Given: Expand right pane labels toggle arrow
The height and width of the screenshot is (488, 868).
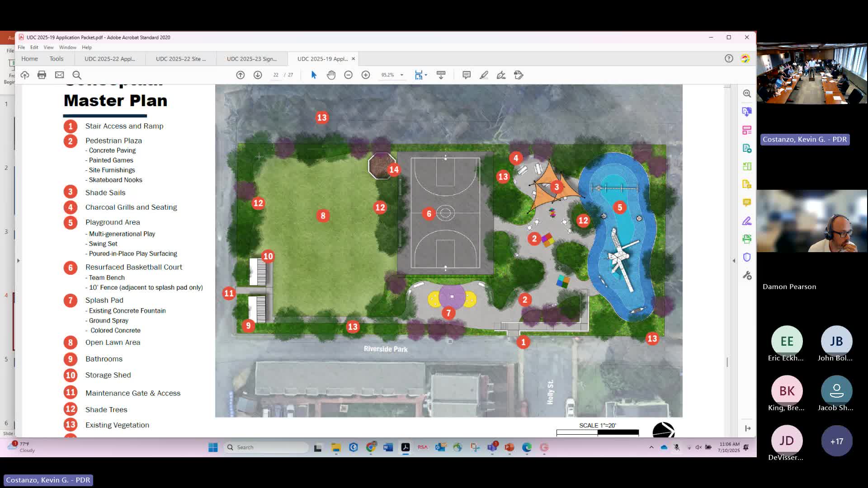Looking at the screenshot, I should click(748, 428).
